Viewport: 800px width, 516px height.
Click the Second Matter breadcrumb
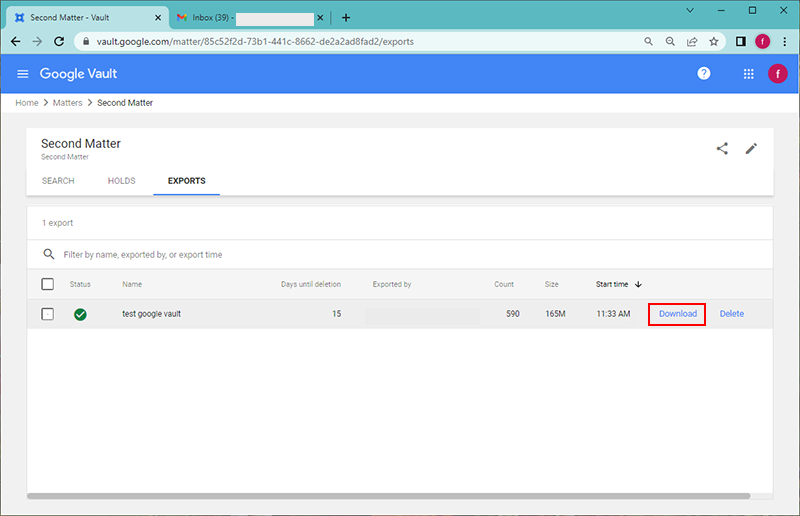pos(125,103)
